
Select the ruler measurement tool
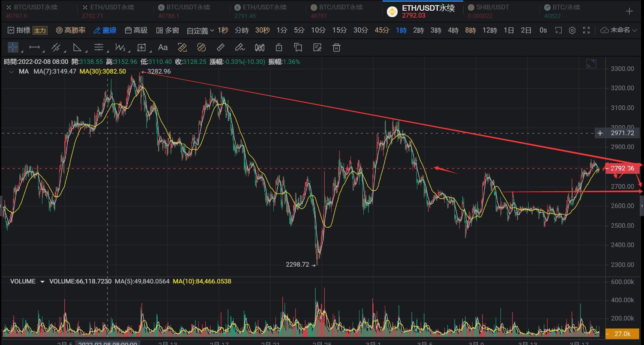[221, 47]
